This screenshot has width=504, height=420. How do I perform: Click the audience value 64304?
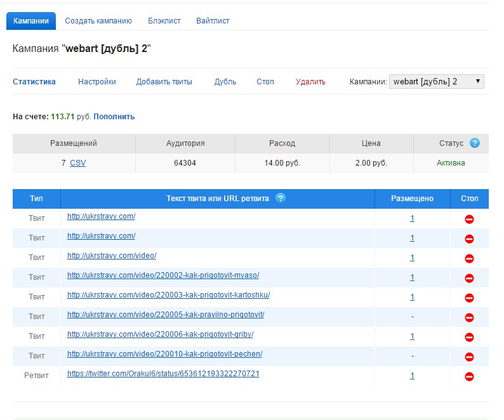[185, 163]
